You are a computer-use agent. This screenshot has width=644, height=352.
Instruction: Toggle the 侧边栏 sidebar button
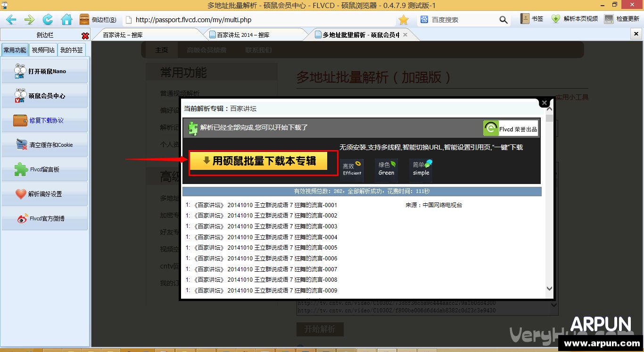98,19
